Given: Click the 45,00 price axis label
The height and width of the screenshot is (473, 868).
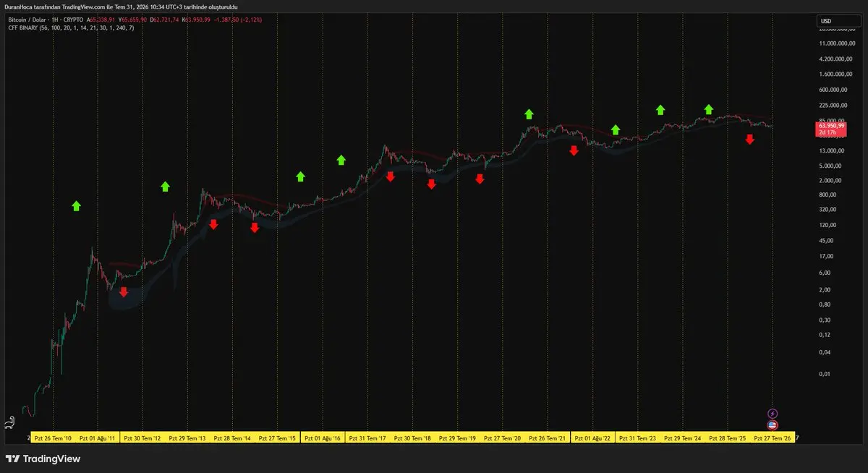Looking at the screenshot, I should coord(826,241).
